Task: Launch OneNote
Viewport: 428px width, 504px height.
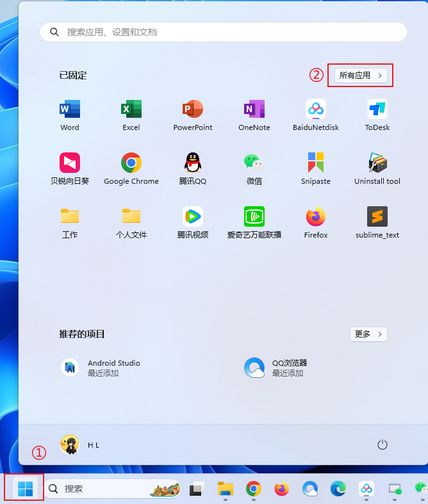Action: (x=254, y=115)
